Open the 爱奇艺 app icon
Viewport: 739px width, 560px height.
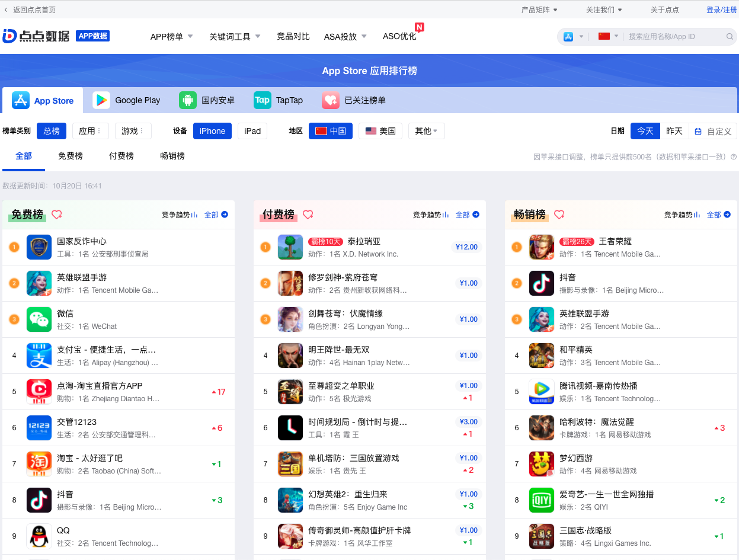542,500
